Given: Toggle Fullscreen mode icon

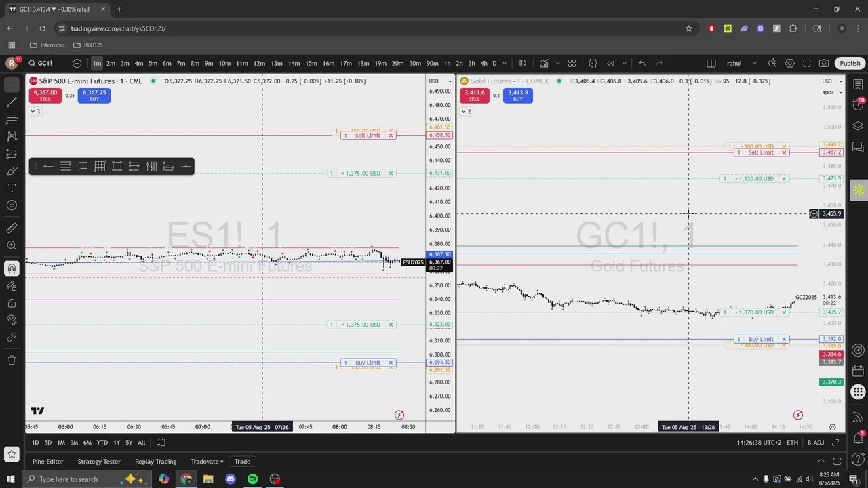Looking at the screenshot, I should click(x=807, y=63).
